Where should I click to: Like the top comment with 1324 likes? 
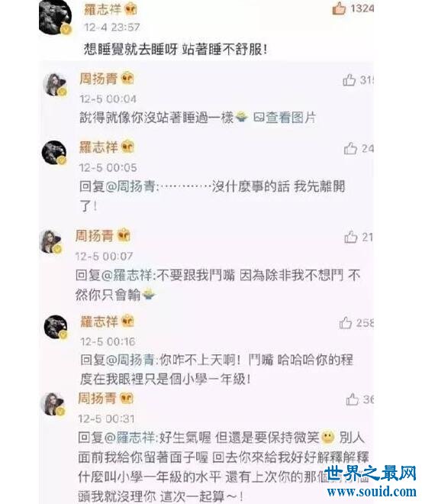(x=339, y=8)
